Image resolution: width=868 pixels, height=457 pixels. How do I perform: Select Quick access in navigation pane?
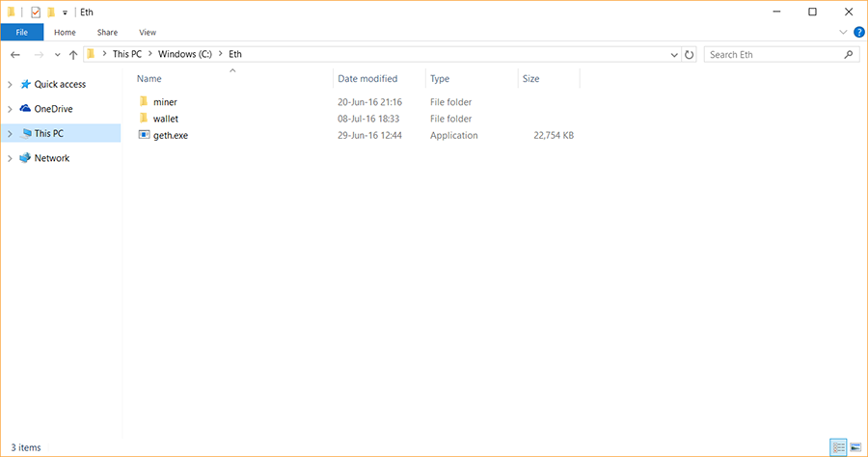pos(60,84)
